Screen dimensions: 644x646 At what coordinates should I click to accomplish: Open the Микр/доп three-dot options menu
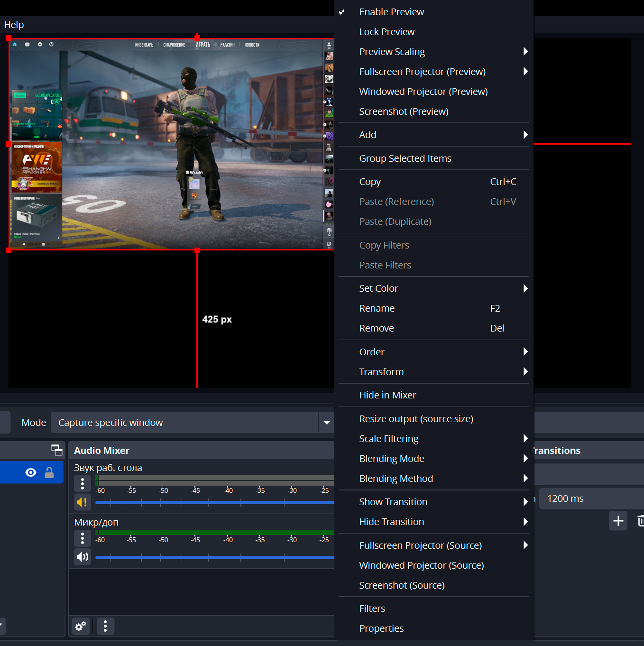click(x=83, y=538)
